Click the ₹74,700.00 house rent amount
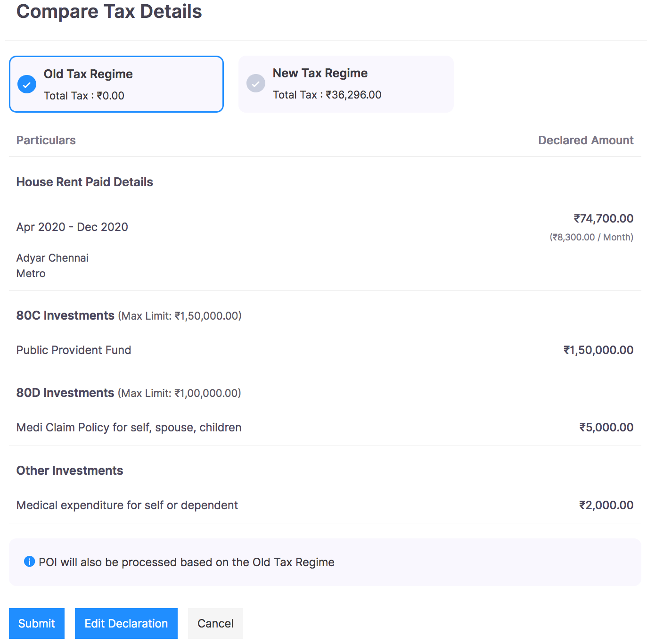Image resolution: width=647 pixels, height=644 pixels. [x=603, y=218]
